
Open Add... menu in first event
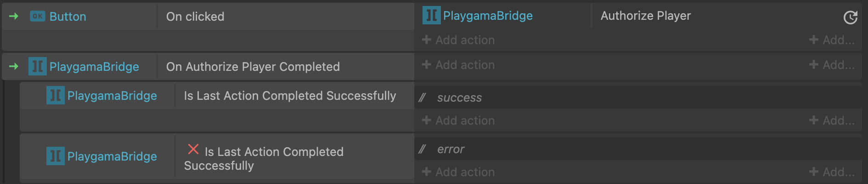click(x=832, y=40)
